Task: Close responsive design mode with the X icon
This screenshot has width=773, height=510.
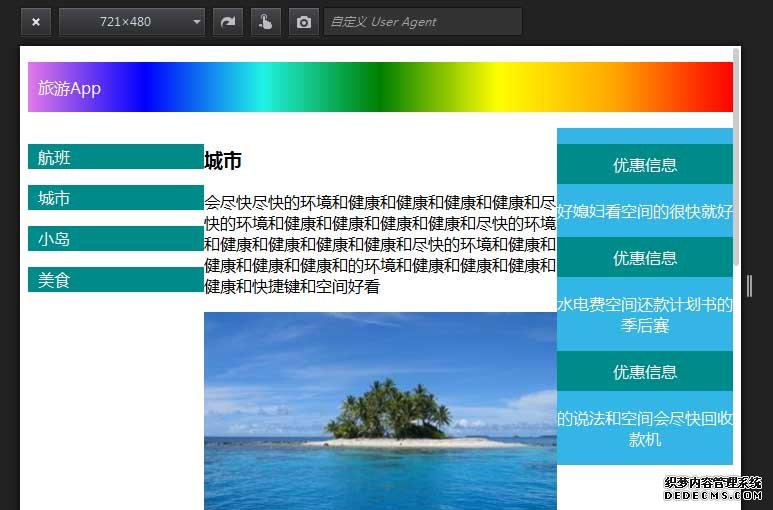Action: (35, 22)
